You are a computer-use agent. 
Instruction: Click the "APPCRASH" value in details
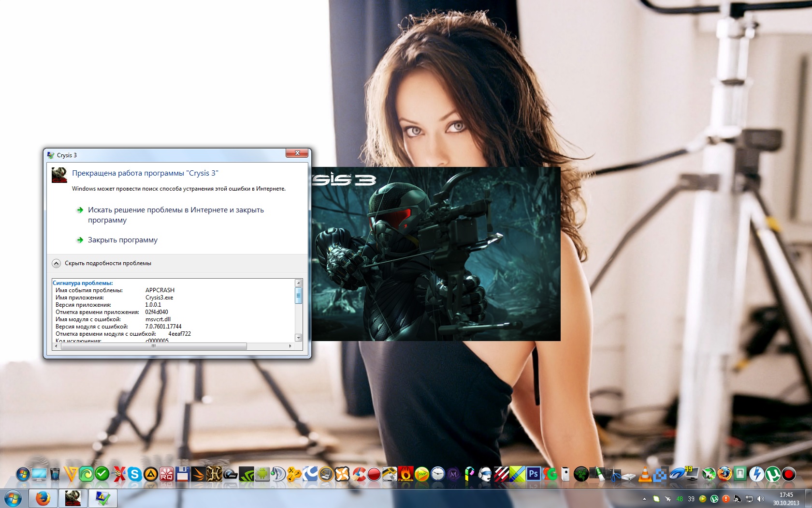[160, 290]
